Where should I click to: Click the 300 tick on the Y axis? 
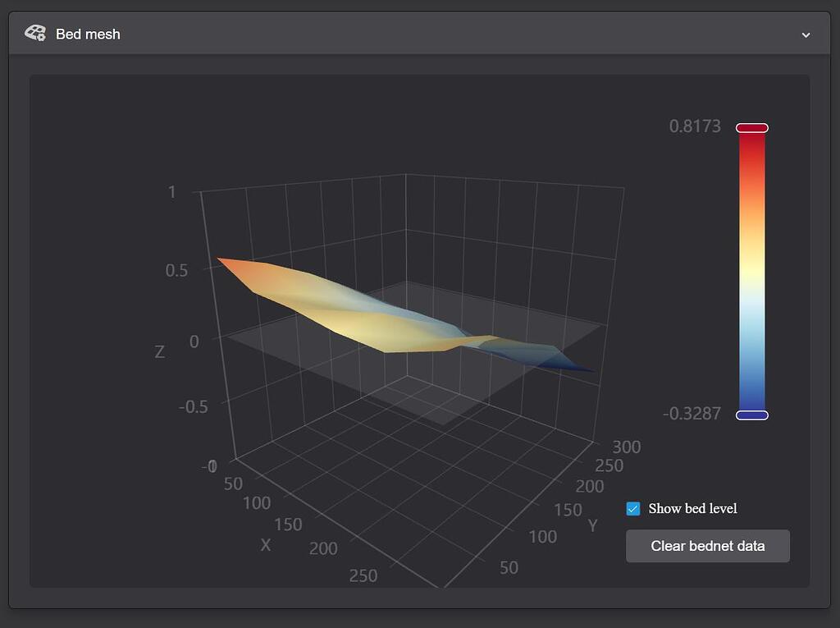pyautogui.click(x=627, y=447)
